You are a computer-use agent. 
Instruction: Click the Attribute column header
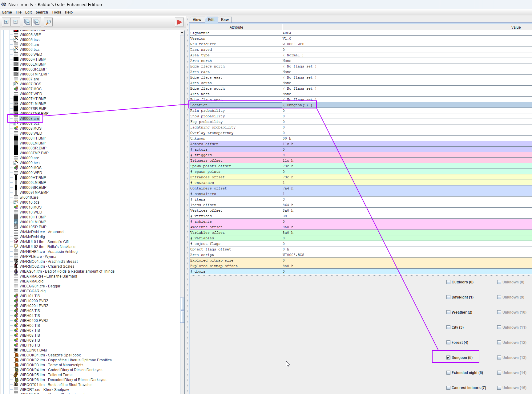pos(236,27)
